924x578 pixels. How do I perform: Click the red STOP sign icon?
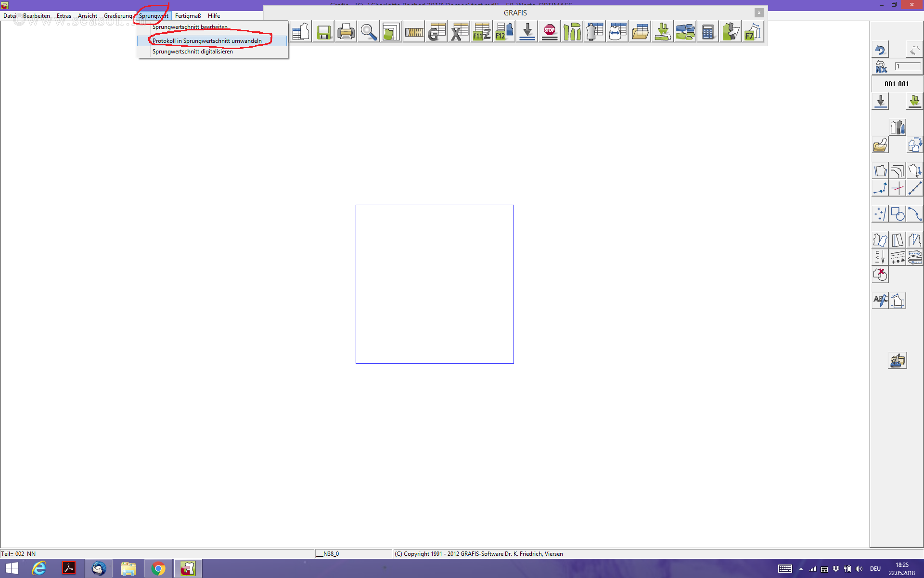click(x=549, y=32)
